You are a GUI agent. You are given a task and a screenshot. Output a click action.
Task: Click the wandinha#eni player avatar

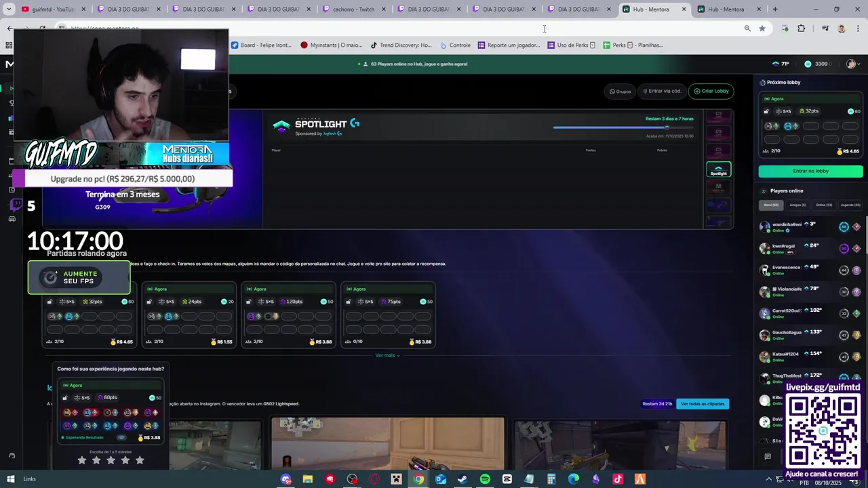[x=765, y=226]
